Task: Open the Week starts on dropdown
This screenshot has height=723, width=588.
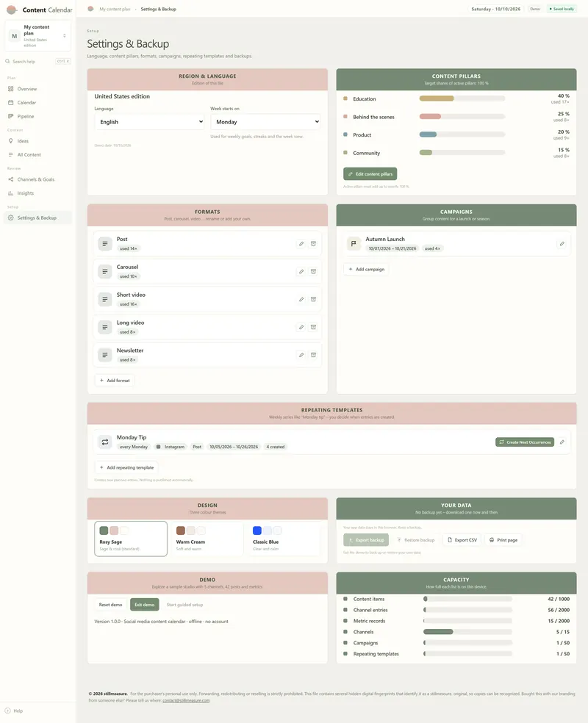Action: click(265, 122)
